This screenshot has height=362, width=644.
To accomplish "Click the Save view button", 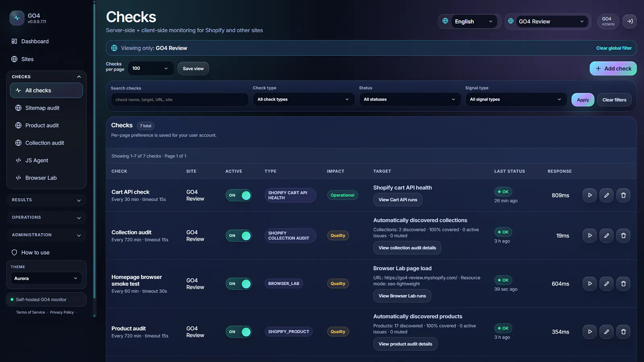I will click(x=193, y=68).
